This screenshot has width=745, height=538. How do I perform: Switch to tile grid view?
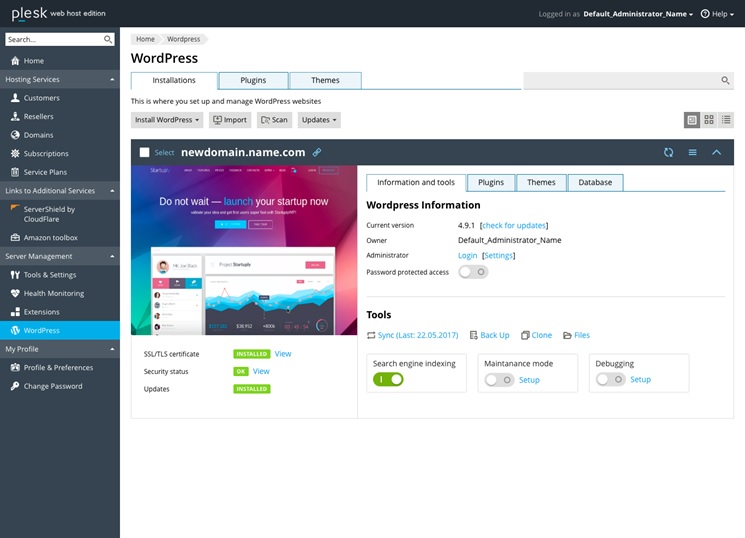(709, 120)
